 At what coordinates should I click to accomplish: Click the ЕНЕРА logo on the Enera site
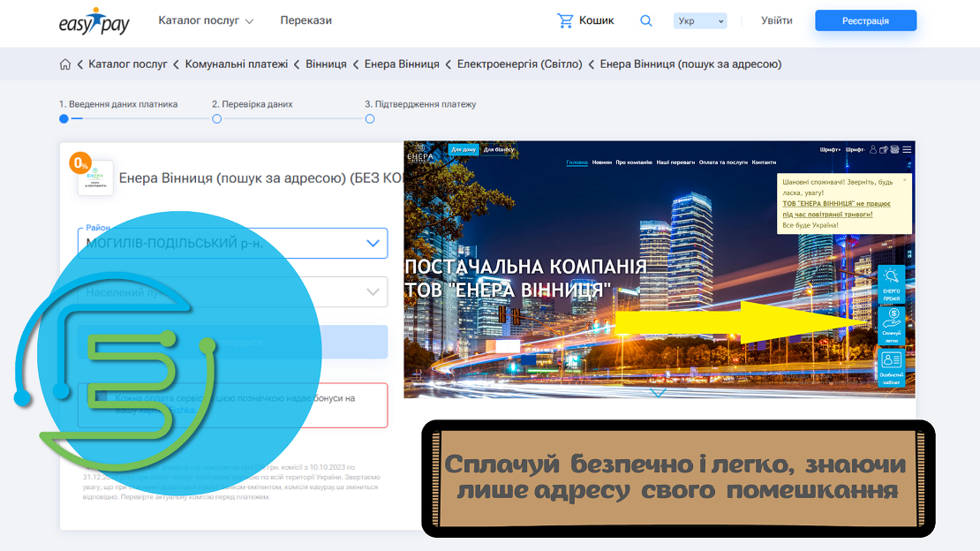click(420, 154)
